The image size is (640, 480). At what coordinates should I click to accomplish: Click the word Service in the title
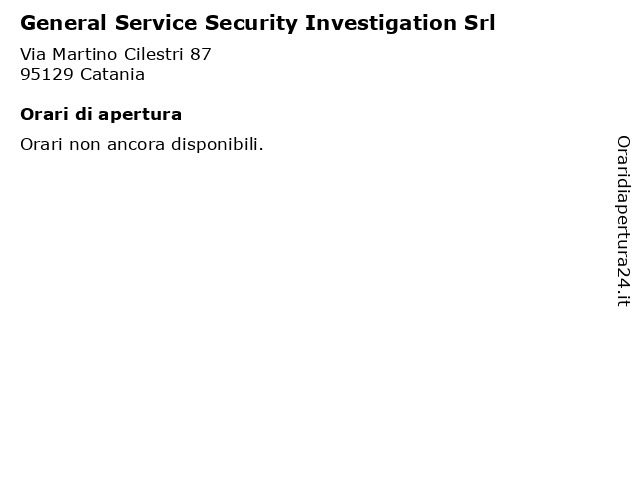click(156, 23)
